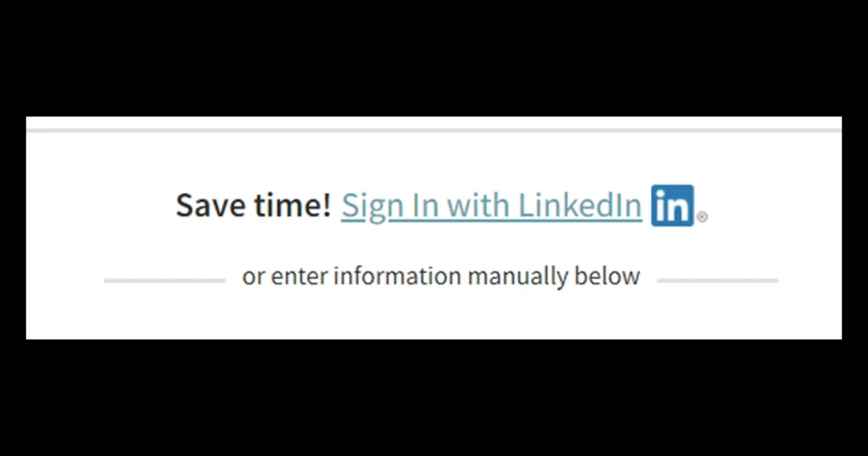The image size is (868, 456).
Task: Select the word information in the subtitle
Action: [397, 275]
